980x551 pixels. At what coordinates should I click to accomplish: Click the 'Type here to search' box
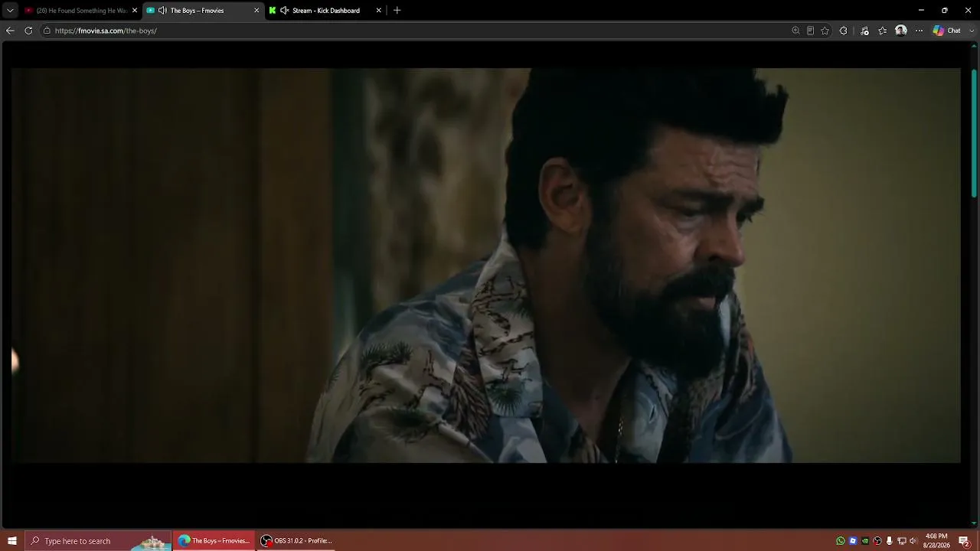pos(98,541)
